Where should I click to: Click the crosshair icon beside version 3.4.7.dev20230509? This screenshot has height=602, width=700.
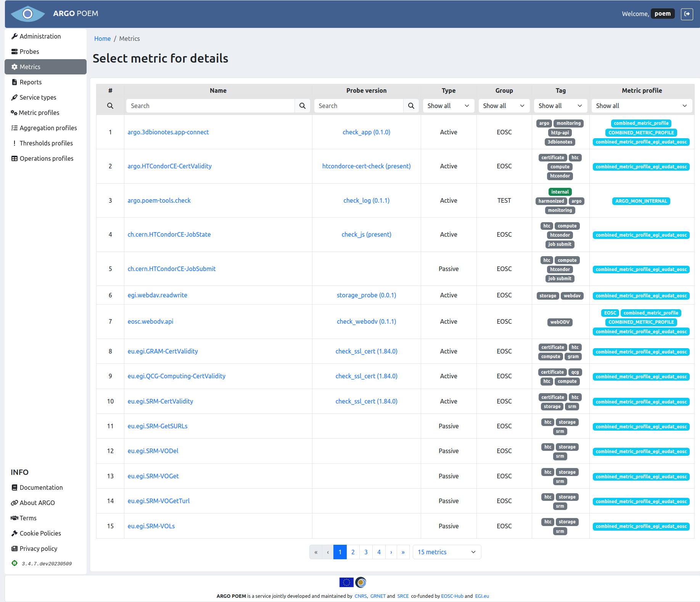pos(14,563)
